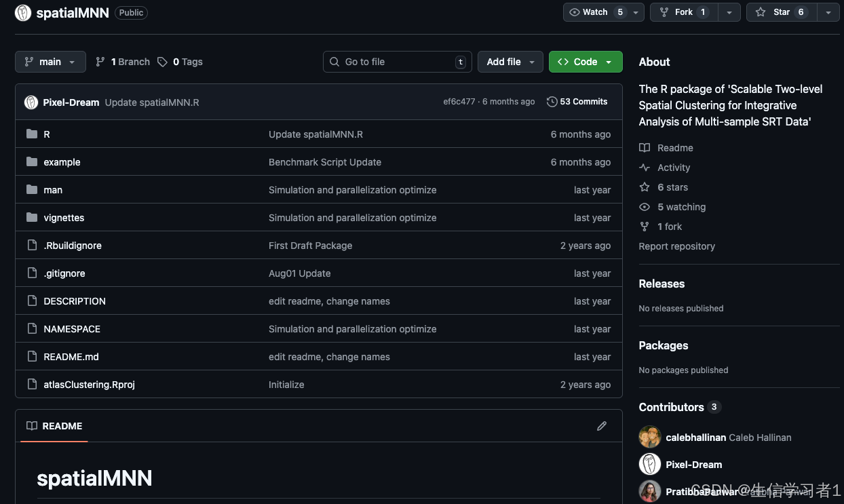
Task: Open calebhallinan Caleb Hallinan profile name link
Action: (x=729, y=438)
